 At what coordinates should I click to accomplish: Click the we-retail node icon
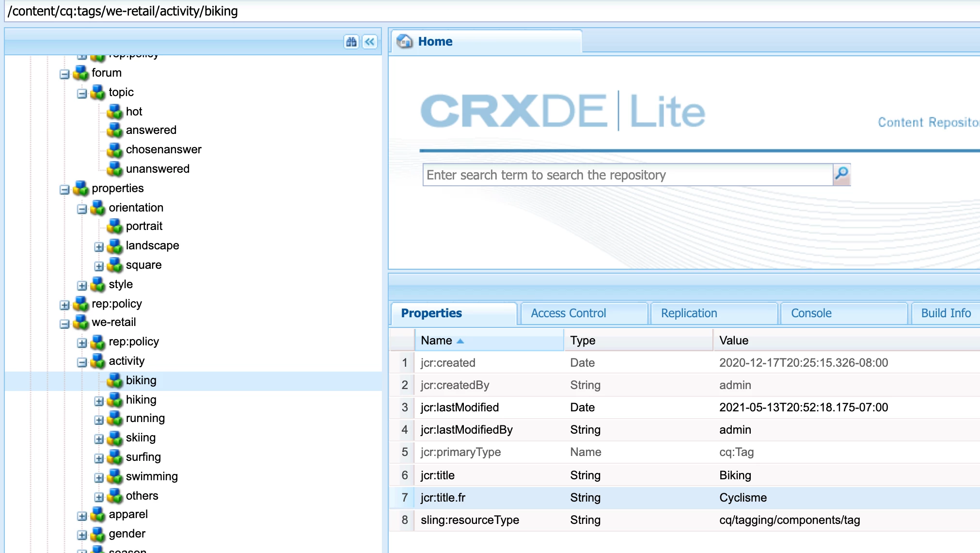[x=81, y=322]
